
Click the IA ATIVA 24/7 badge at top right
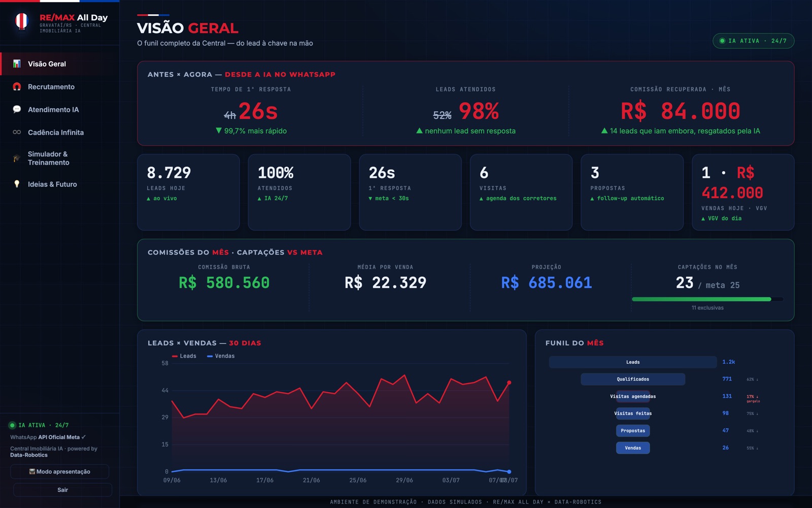[x=754, y=41]
